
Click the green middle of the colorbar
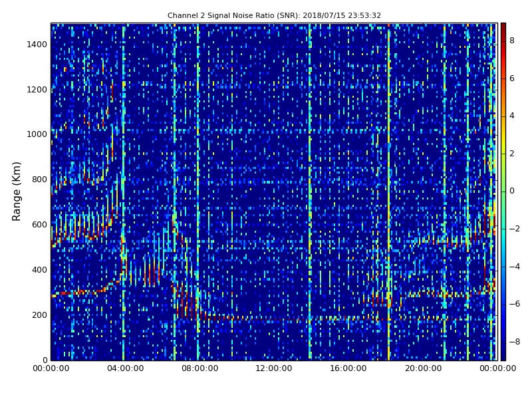click(503, 192)
